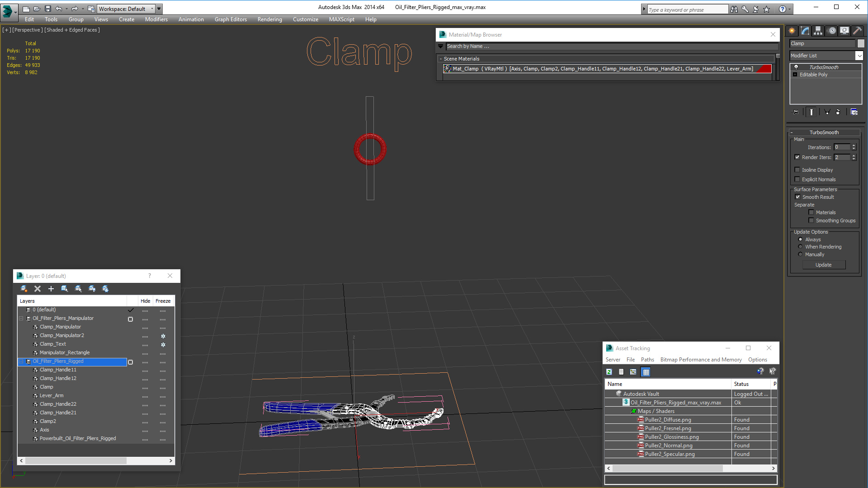Viewport: 868px width, 488px height.
Task: Open the Rendering menu
Action: (x=270, y=19)
